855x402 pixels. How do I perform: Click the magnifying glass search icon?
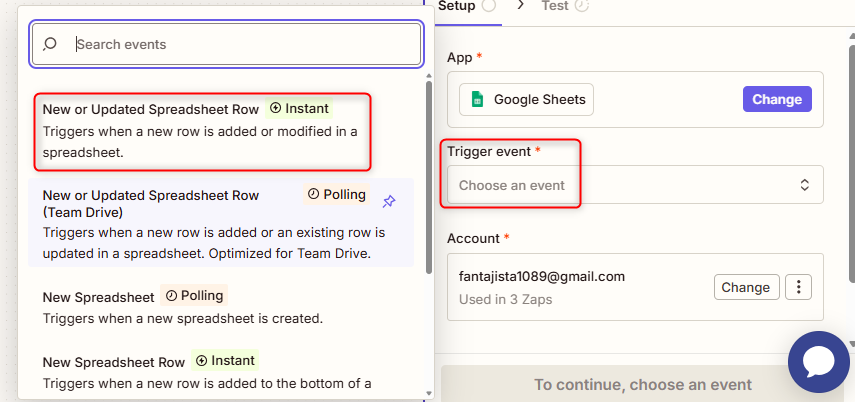(50, 45)
